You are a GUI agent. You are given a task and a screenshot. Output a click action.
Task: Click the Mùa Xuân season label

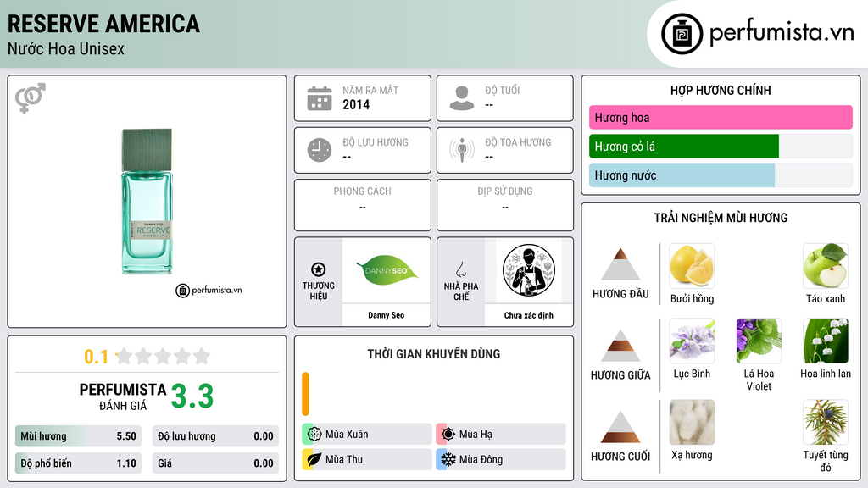coord(347,435)
